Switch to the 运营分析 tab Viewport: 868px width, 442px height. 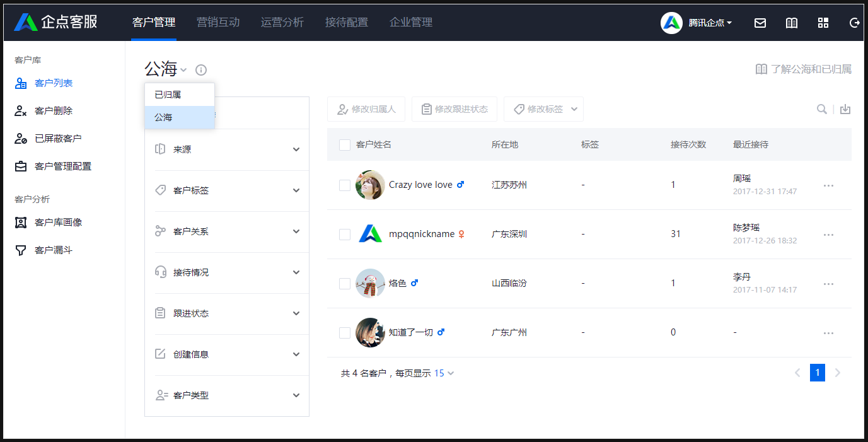click(x=282, y=23)
